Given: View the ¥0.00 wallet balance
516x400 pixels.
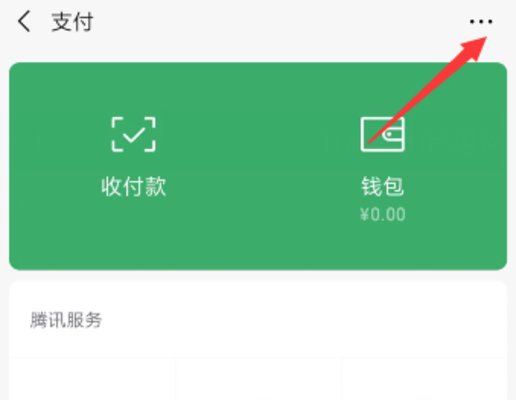Looking at the screenshot, I should pos(383,214).
